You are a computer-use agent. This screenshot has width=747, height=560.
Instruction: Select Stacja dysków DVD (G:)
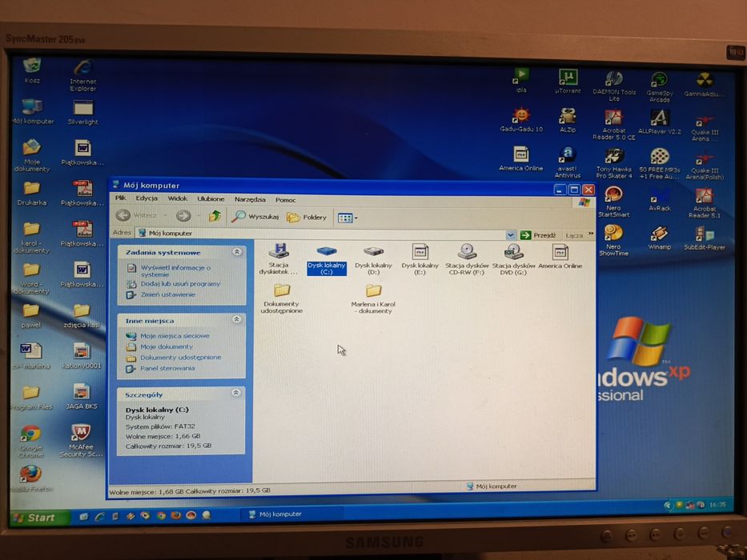513,259
